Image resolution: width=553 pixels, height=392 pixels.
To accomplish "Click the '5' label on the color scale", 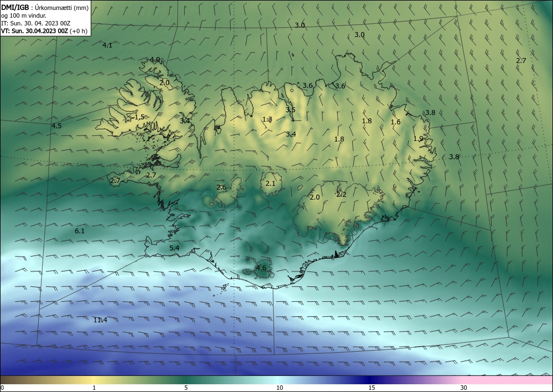I will tap(186, 388).
